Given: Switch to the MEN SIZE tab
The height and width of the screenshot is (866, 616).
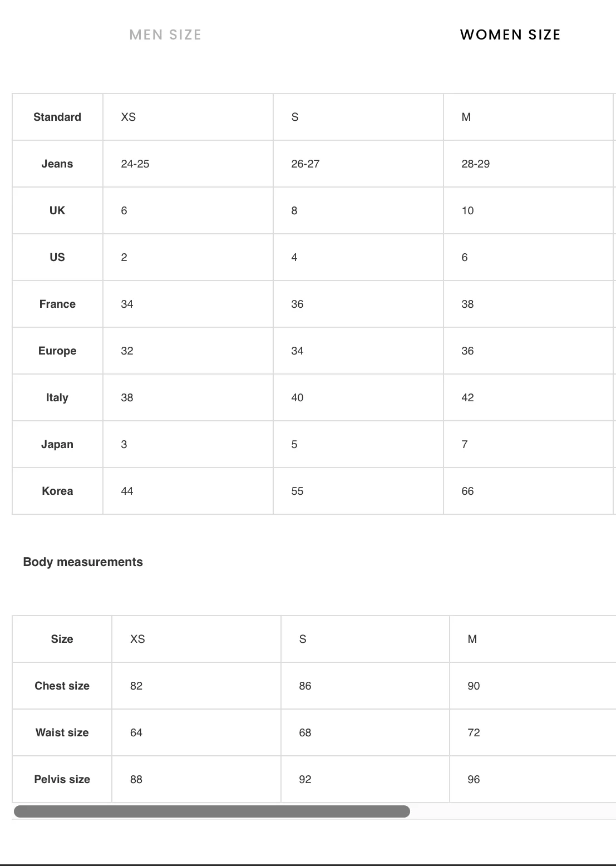Looking at the screenshot, I should coord(165,35).
